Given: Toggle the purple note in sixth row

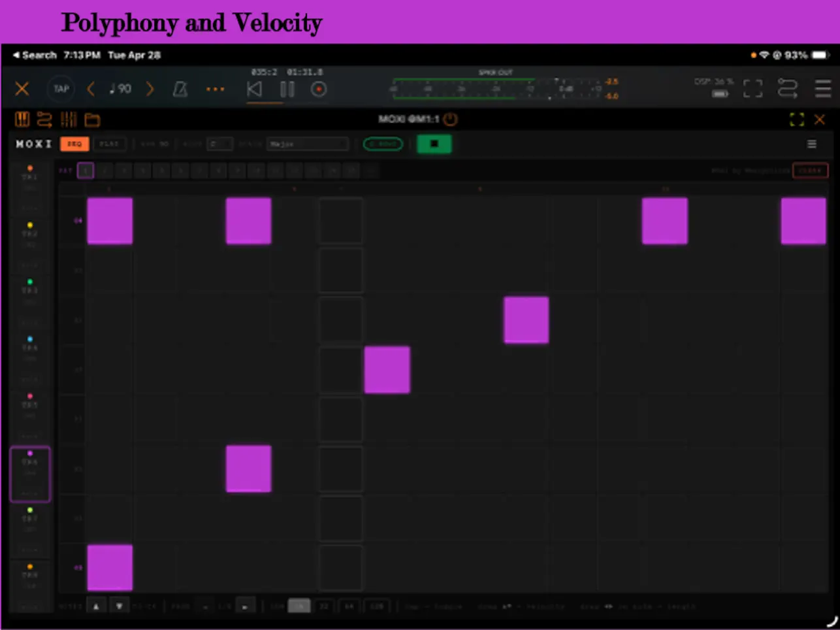Looking at the screenshot, I should pos(248,469).
